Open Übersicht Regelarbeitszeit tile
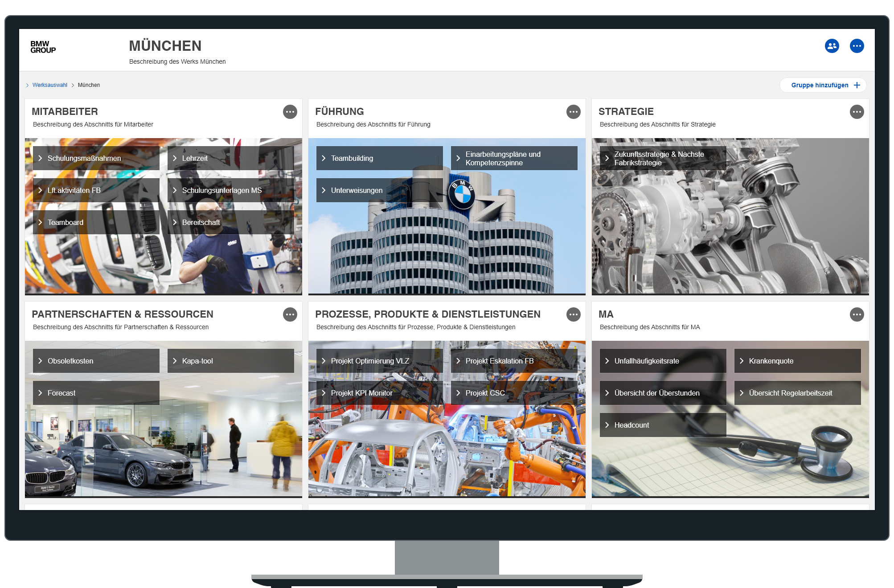This screenshot has width=894, height=588. tap(798, 393)
